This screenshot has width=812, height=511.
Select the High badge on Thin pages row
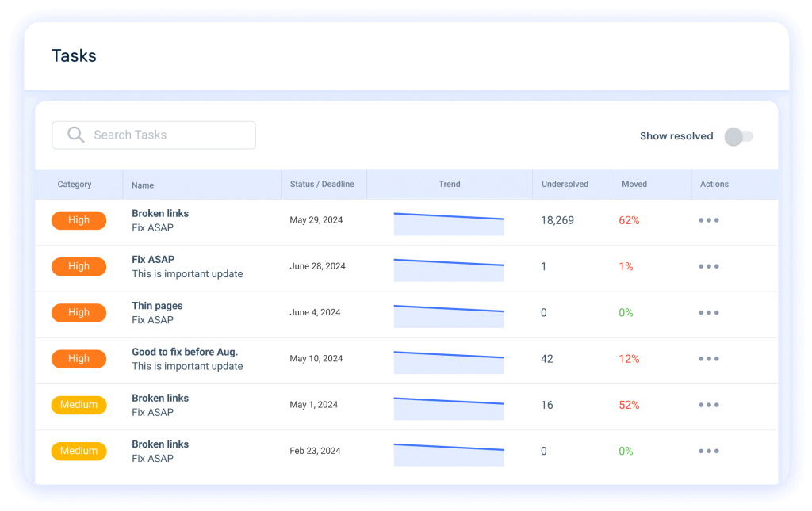79,312
